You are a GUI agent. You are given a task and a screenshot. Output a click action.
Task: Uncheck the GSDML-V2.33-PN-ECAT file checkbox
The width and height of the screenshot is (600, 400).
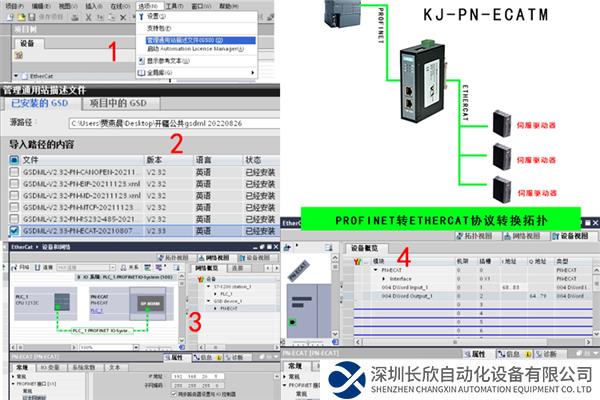pos(13,230)
